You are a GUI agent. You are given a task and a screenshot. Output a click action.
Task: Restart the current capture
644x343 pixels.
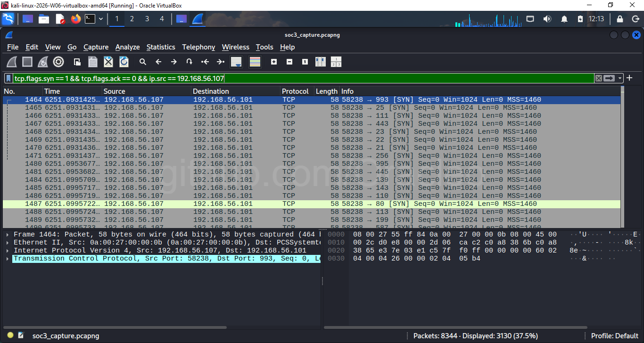pyautogui.click(x=42, y=62)
